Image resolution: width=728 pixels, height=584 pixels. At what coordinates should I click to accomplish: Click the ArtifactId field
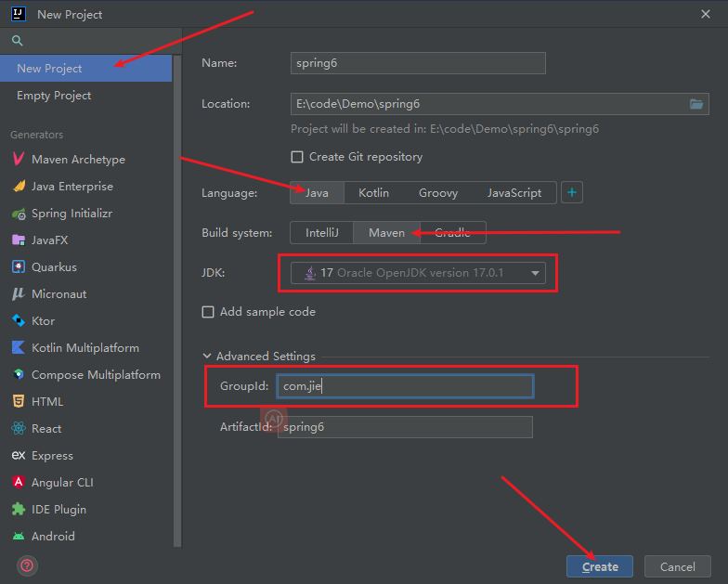405,427
